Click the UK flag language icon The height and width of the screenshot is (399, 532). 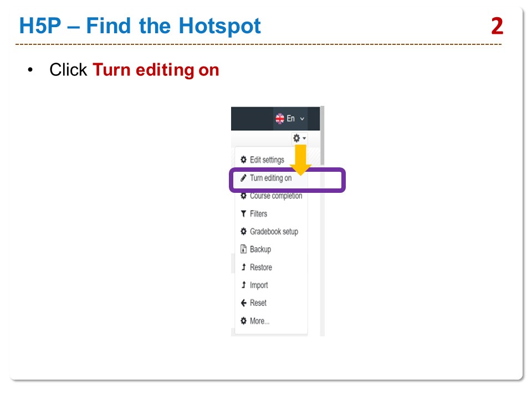click(279, 119)
